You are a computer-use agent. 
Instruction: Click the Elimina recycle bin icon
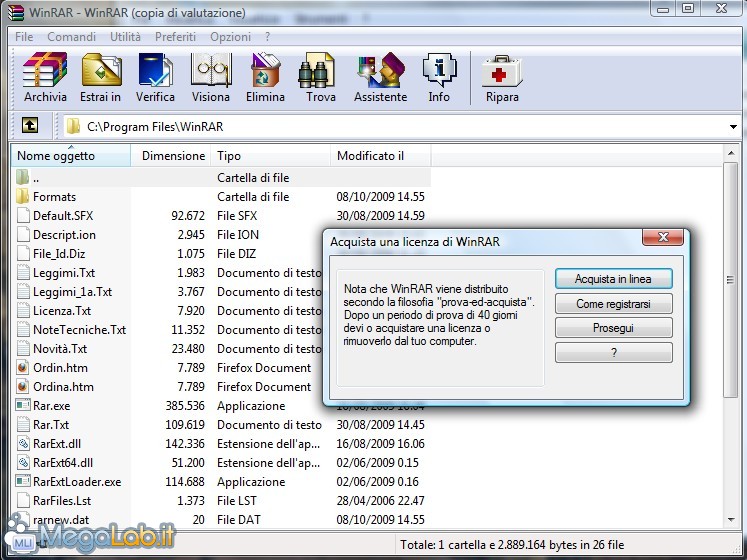click(x=265, y=71)
